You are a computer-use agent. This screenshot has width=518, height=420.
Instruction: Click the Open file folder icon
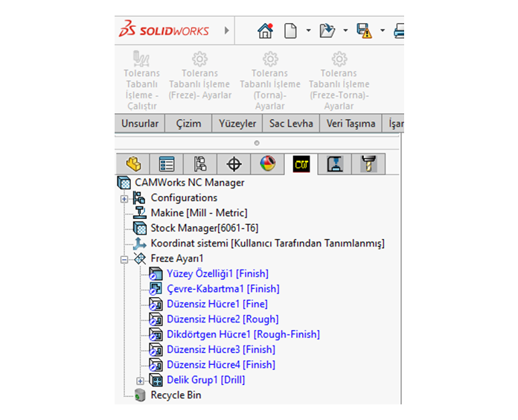pos(327,31)
